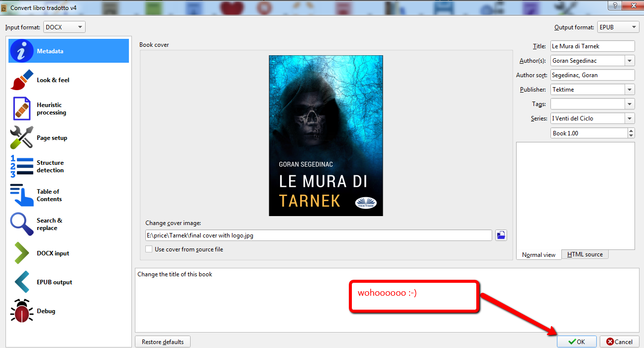Open Structure detection list icon
This screenshot has width=644, height=348.
point(21,166)
